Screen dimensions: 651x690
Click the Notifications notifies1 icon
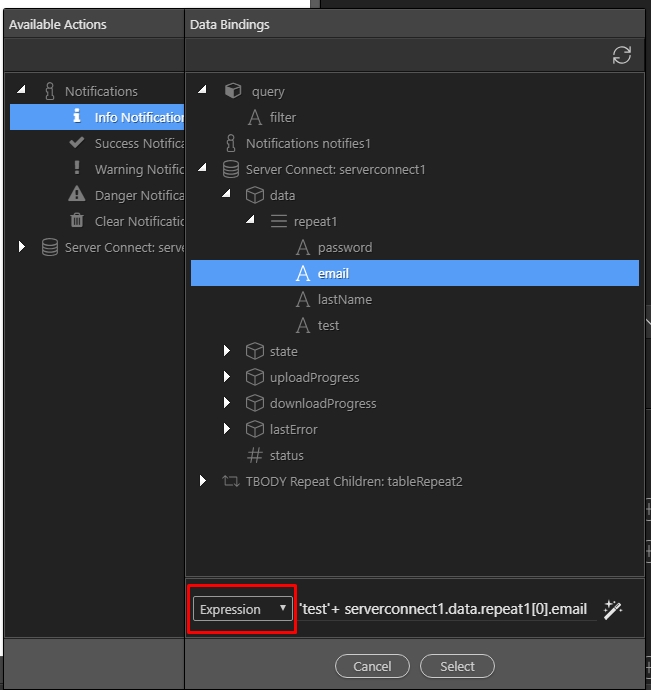coord(231,143)
